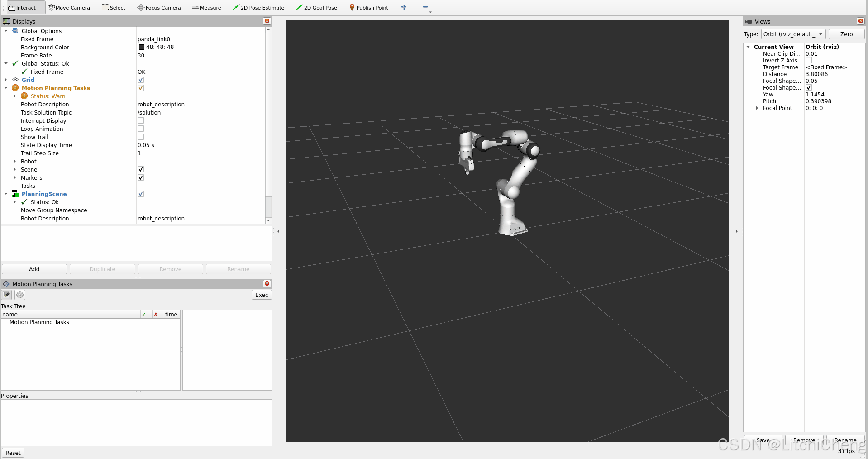The image size is (868, 459).
Task: Expand the Markers tree node
Action: [x=15, y=177]
